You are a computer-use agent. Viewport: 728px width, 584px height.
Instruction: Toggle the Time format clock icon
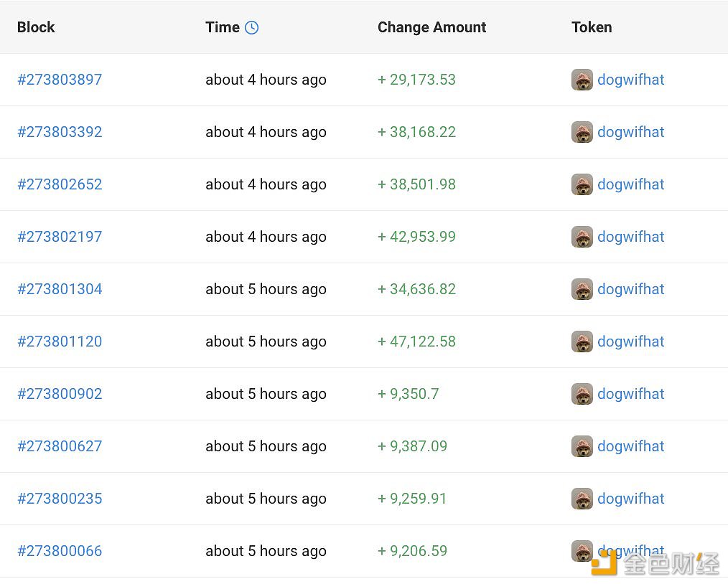pos(252,27)
